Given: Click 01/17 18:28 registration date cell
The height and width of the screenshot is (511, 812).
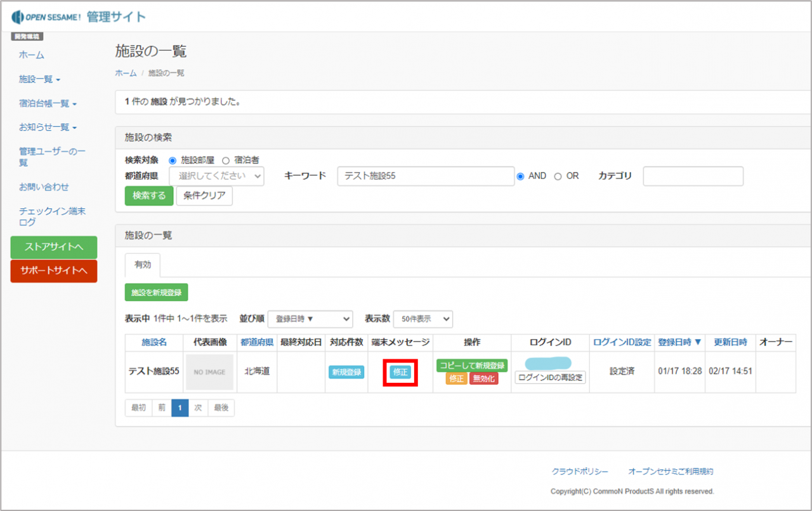Looking at the screenshot, I should 680,371.
